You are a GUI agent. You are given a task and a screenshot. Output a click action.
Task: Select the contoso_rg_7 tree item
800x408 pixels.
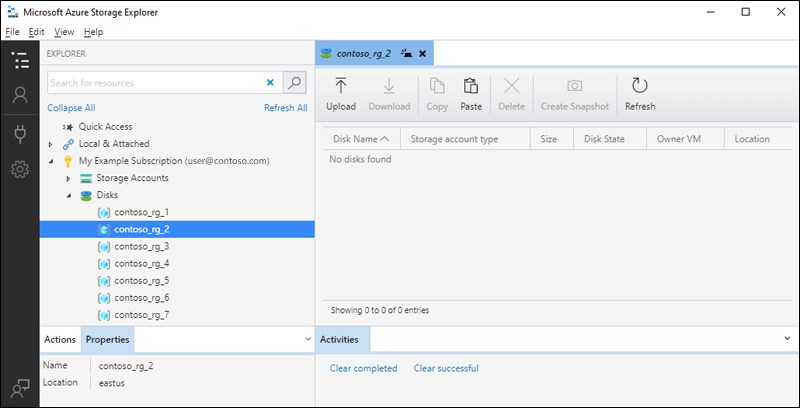click(177, 315)
